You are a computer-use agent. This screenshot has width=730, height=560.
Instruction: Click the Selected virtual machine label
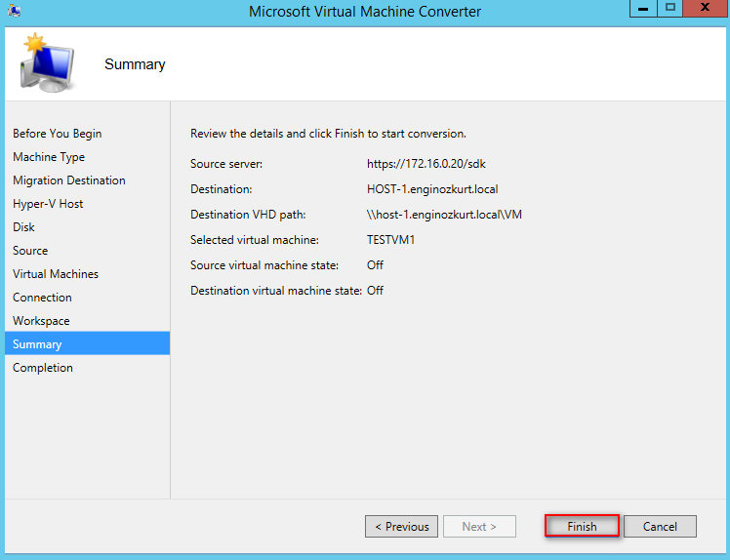[x=255, y=240]
